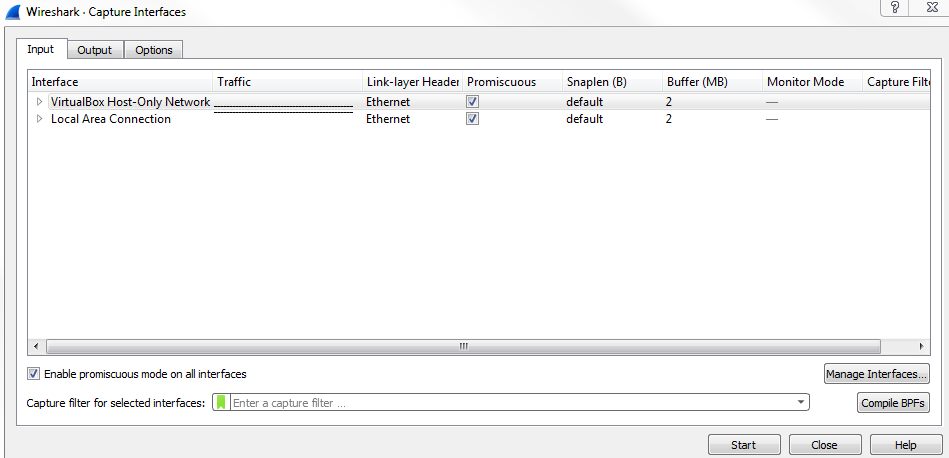This screenshot has width=949, height=458.
Task: Click the Compile BPFs button
Action: pos(893,403)
